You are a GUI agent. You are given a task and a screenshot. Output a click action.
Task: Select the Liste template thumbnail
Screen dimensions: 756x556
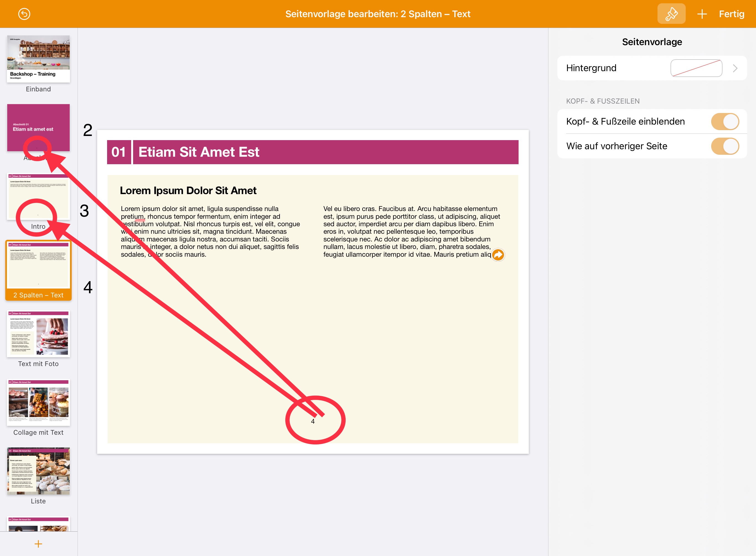tap(38, 471)
